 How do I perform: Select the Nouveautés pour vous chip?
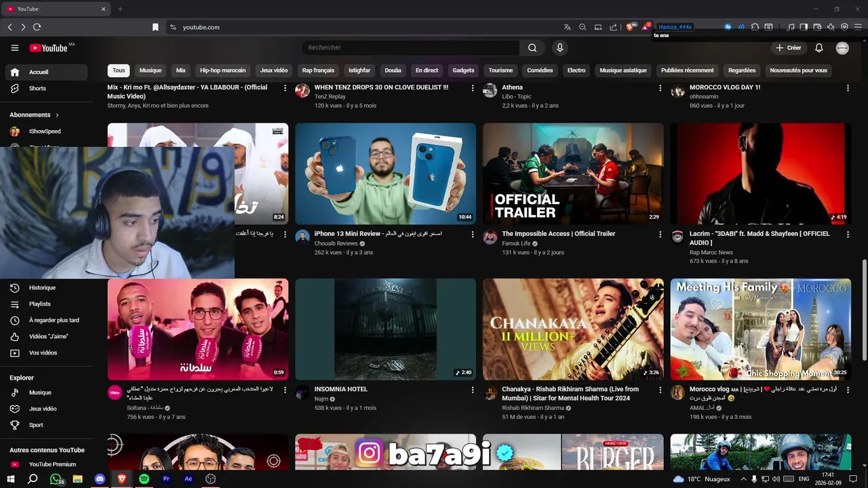798,70
